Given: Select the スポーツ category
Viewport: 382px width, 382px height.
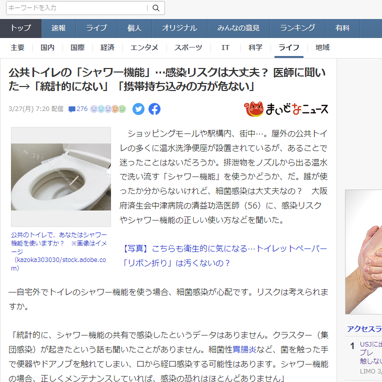Looking at the screenshot, I should [188, 48].
